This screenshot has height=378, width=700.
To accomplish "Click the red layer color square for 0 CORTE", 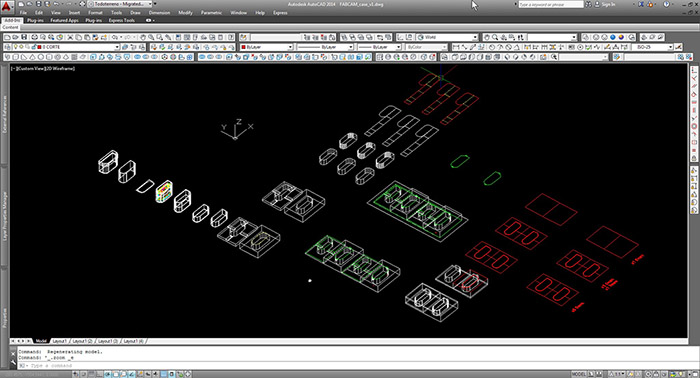I will coord(39,47).
